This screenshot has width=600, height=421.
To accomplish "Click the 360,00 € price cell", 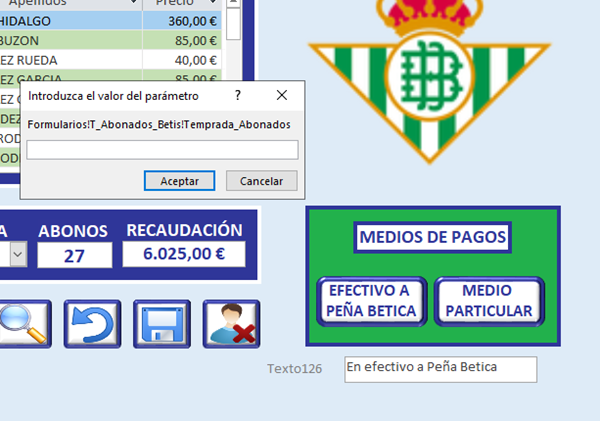I will (182, 21).
